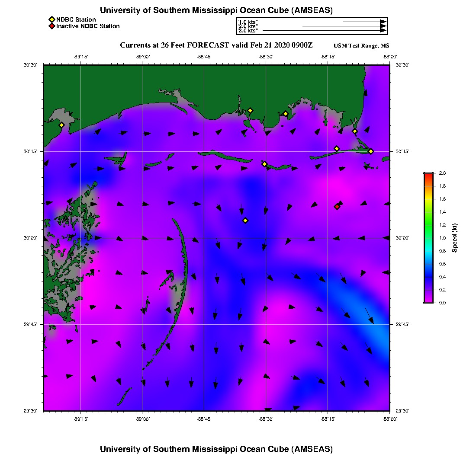Click the 3.0 kts scale arrow label

(248, 31)
